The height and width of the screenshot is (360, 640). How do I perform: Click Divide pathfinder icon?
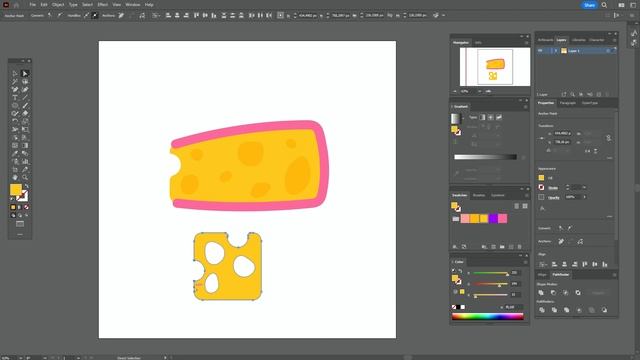[x=542, y=310]
